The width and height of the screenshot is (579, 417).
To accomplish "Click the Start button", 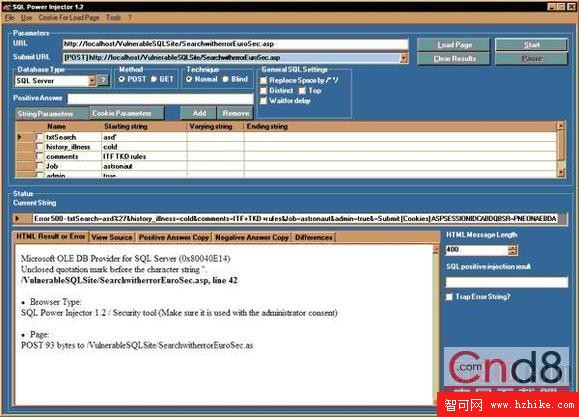I will [531, 45].
